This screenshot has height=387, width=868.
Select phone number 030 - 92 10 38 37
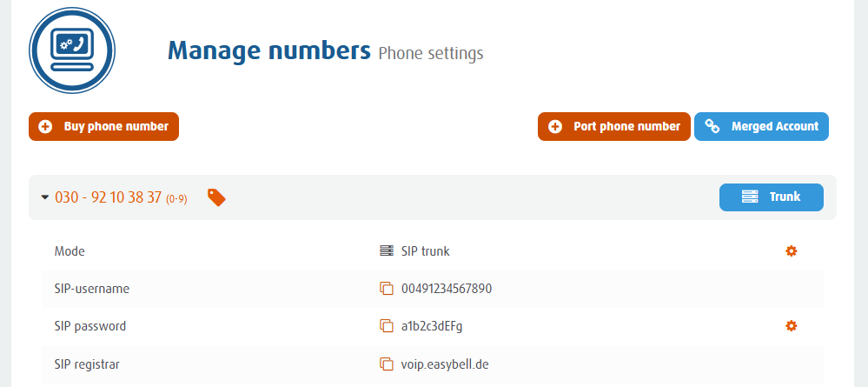coord(108,197)
